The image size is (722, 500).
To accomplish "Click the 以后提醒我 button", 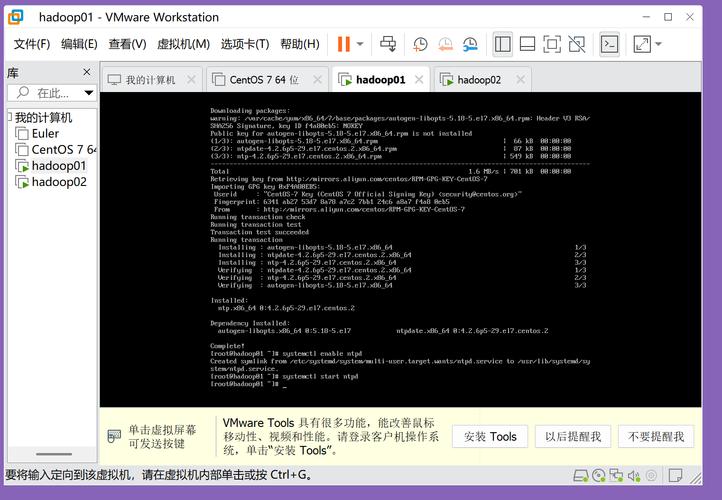I will coord(573,436).
